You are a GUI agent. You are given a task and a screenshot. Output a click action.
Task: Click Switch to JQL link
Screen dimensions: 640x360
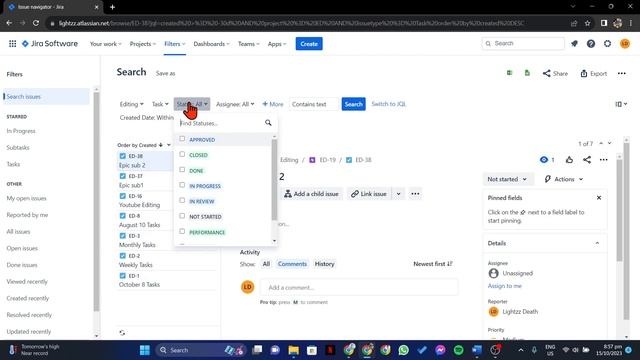coord(389,104)
